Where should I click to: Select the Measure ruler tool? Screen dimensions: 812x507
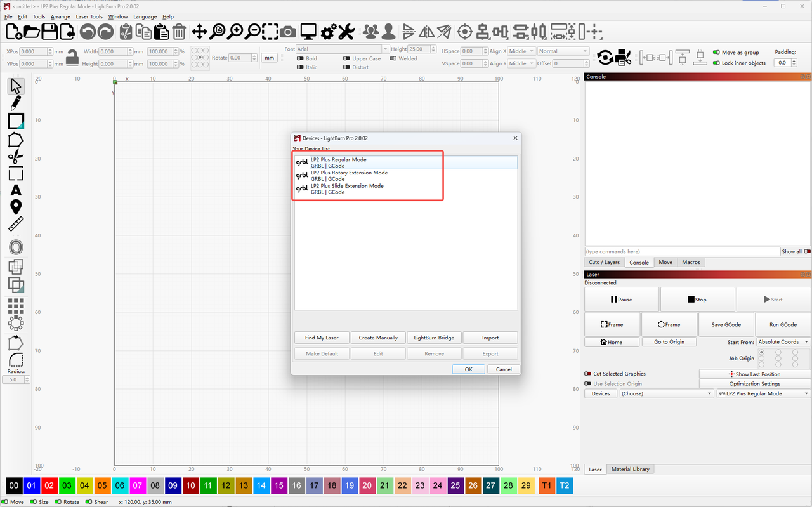tap(16, 224)
